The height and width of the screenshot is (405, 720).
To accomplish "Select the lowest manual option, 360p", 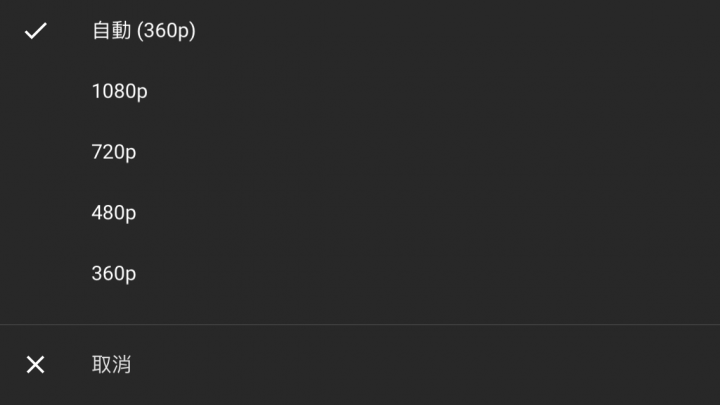I will point(360,273).
